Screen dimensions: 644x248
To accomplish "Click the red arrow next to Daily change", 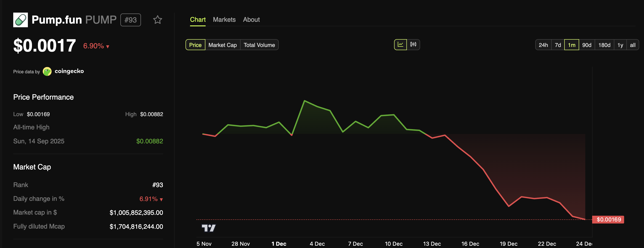I will (x=161, y=199).
